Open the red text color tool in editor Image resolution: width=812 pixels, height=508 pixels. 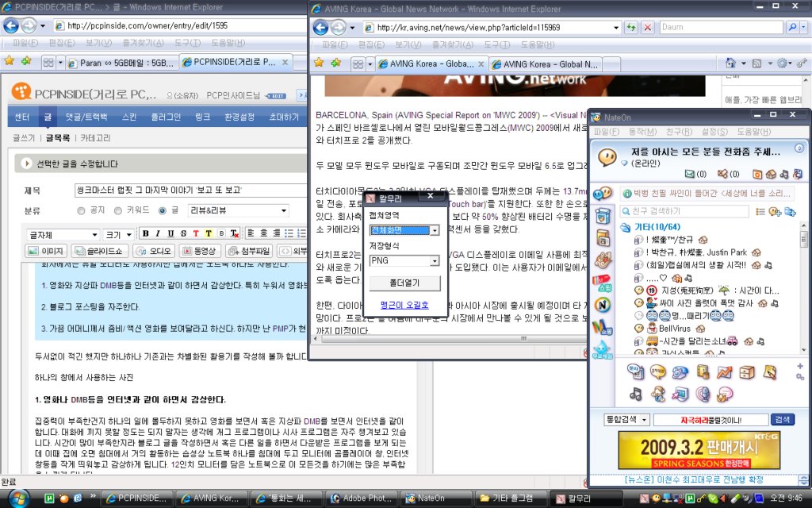(196, 234)
